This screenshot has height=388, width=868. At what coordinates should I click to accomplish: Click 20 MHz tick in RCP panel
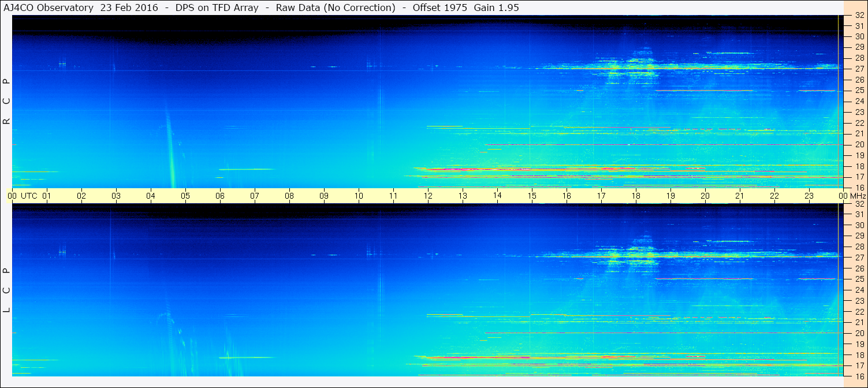(859, 144)
